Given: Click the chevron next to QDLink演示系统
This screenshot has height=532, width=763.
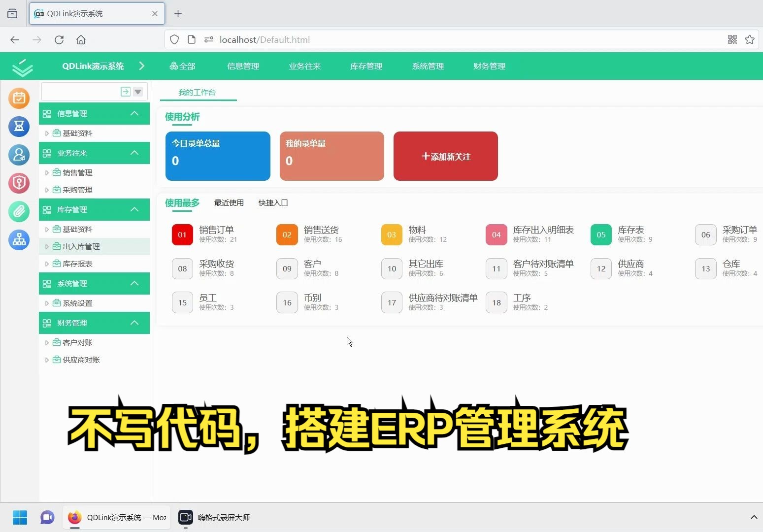Looking at the screenshot, I should click(x=142, y=66).
